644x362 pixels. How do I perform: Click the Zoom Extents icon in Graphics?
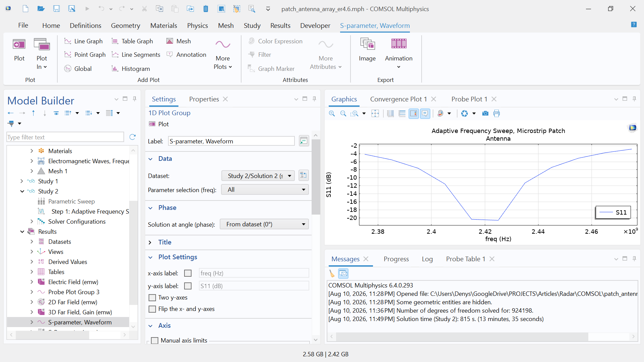375,114
